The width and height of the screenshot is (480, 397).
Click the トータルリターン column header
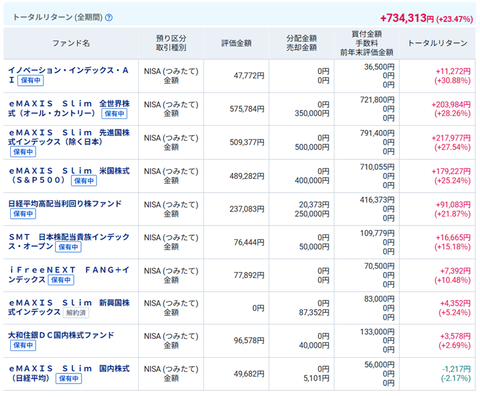(x=438, y=43)
